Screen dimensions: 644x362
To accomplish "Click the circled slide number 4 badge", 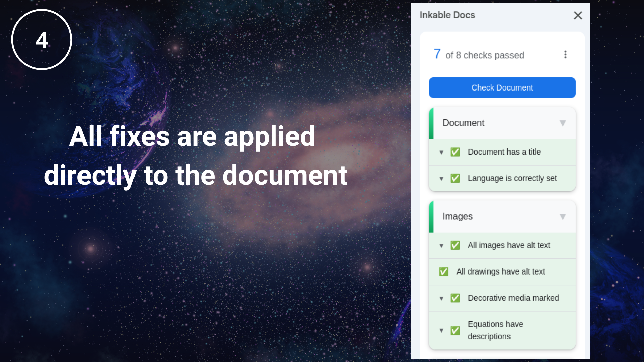I will (41, 40).
